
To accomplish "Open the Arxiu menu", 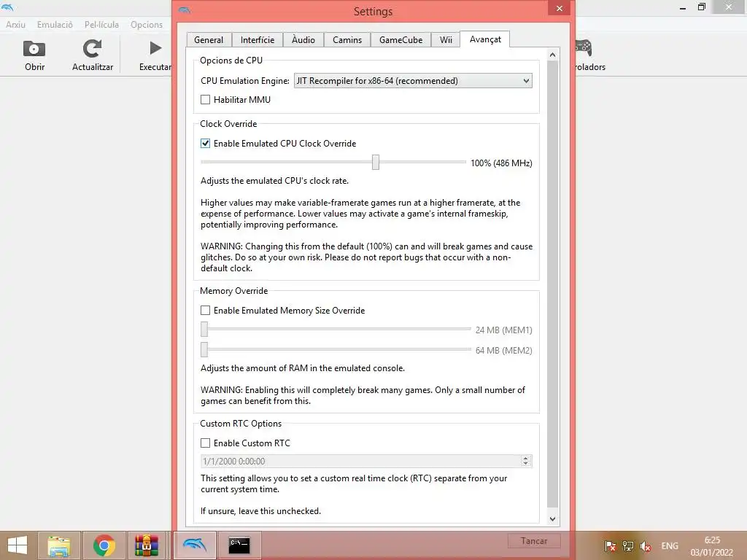I will pyautogui.click(x=16, y=25).
